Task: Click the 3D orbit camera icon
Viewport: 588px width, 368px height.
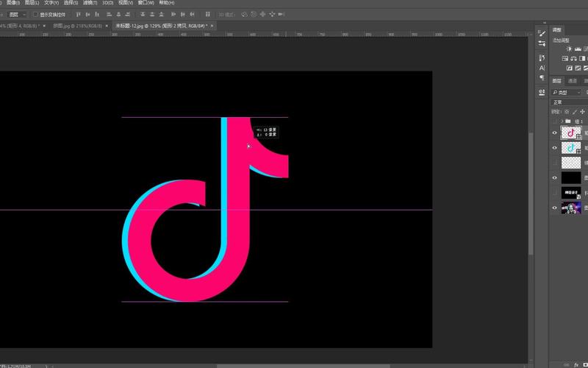Action: coord(244,14)
